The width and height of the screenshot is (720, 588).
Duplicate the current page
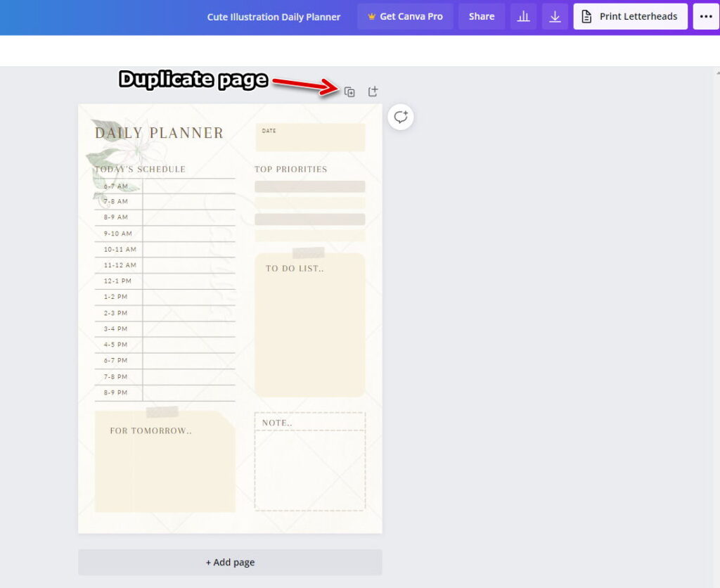coord(349,91)
